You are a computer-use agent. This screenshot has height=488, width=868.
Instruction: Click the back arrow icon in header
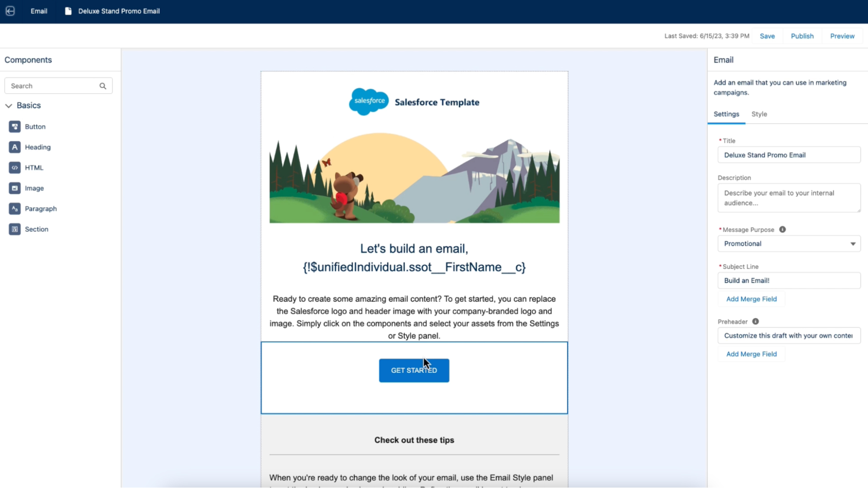click(x=10, y=11)
